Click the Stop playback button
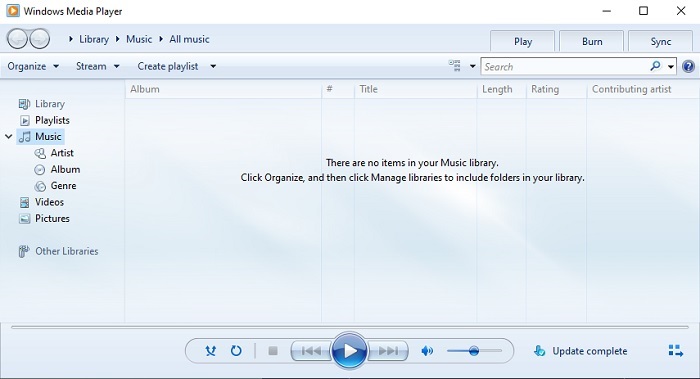This screenshot has width=700, height=379. (x=273, y=351)
